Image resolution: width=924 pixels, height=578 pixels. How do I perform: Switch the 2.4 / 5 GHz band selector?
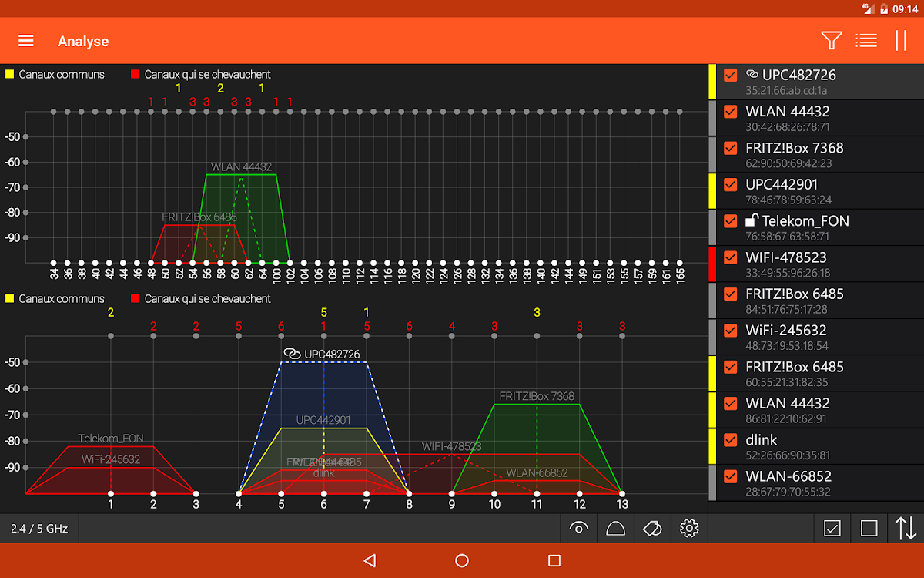click(x=39, y=529)
